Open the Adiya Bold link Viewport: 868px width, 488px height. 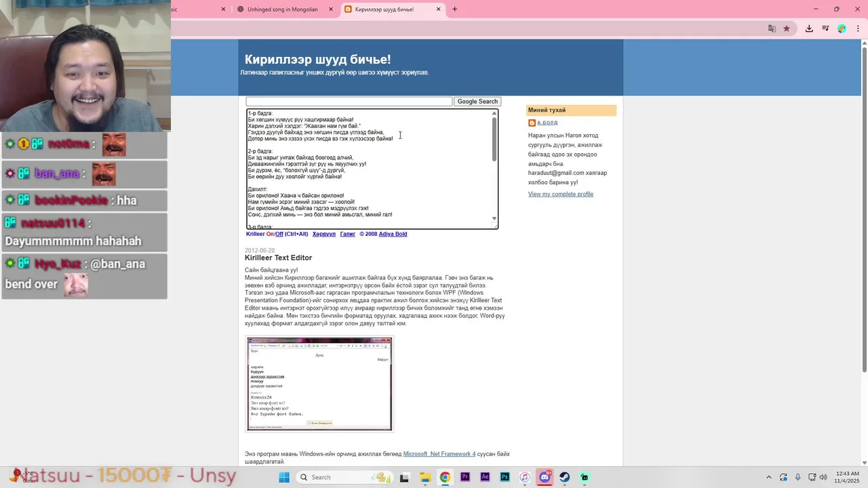[393, 234]
